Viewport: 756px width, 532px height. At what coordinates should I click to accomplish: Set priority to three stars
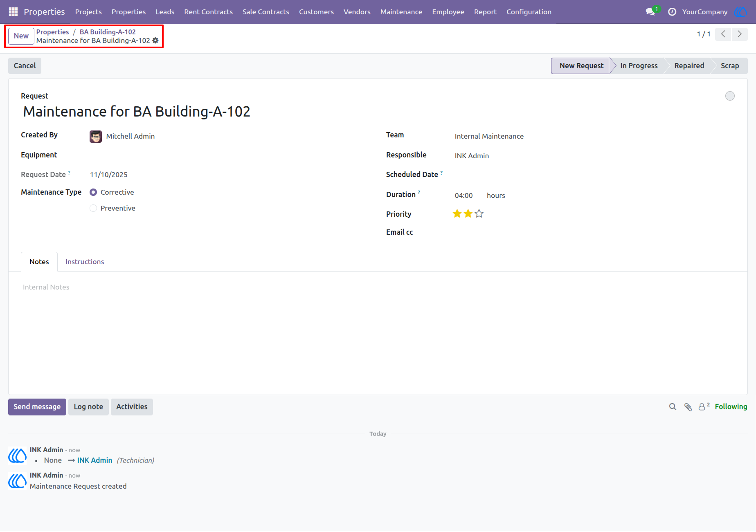pyautogui.click(x=479, y=213)
